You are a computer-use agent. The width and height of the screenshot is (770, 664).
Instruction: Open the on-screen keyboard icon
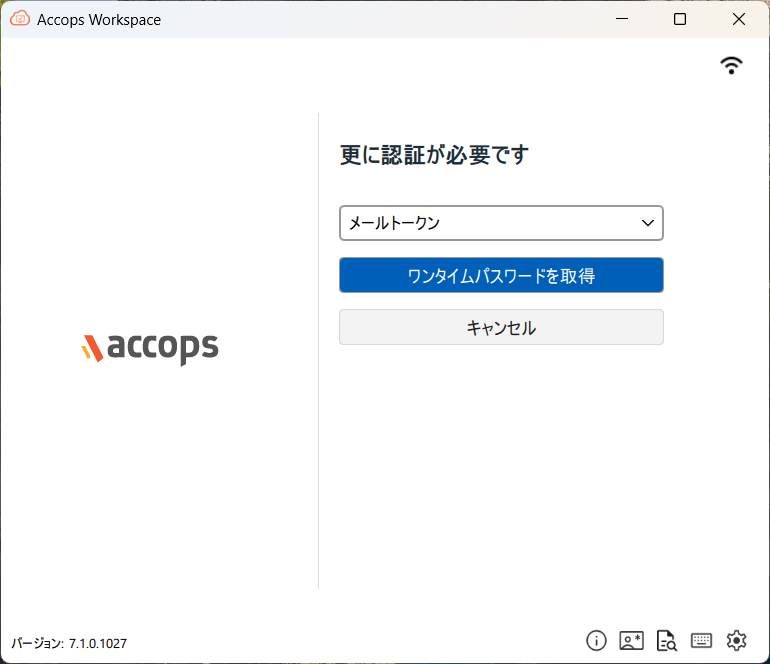pos(701,640)
